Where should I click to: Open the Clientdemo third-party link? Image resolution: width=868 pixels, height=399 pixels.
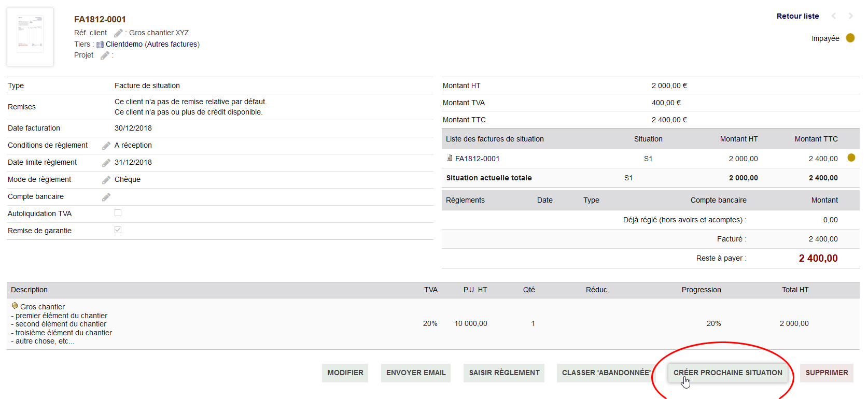[x=124, y=44]
